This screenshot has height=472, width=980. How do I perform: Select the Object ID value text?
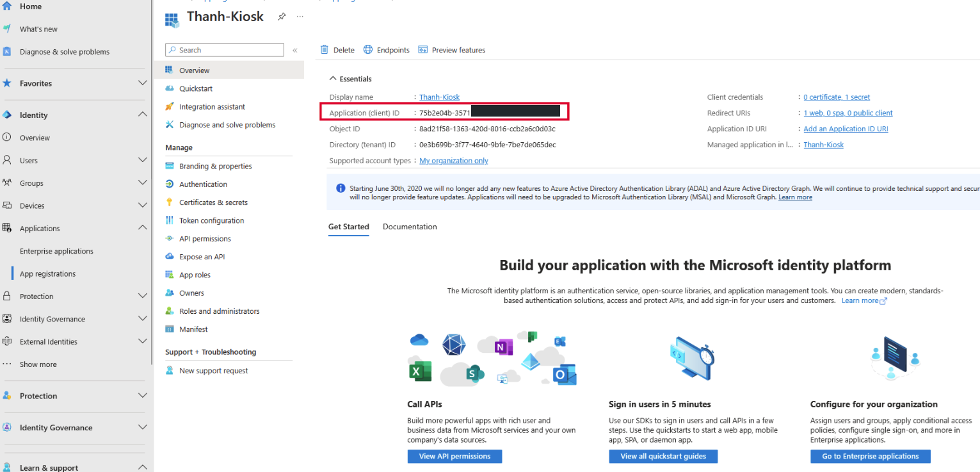487,129
